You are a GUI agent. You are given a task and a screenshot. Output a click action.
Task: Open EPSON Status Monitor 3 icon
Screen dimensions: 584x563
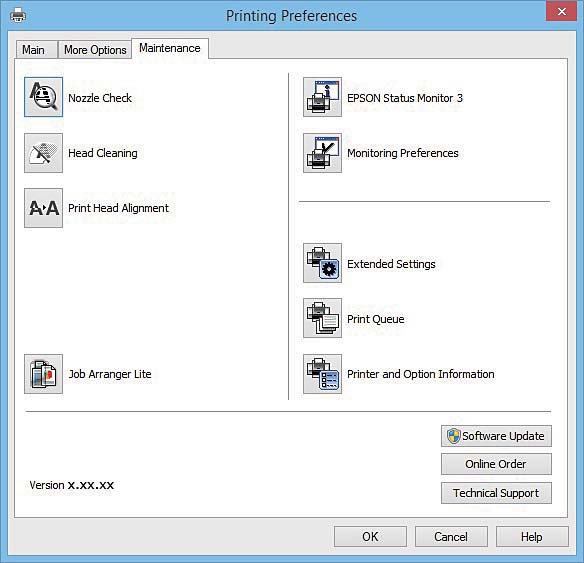[x=323, y=97]
